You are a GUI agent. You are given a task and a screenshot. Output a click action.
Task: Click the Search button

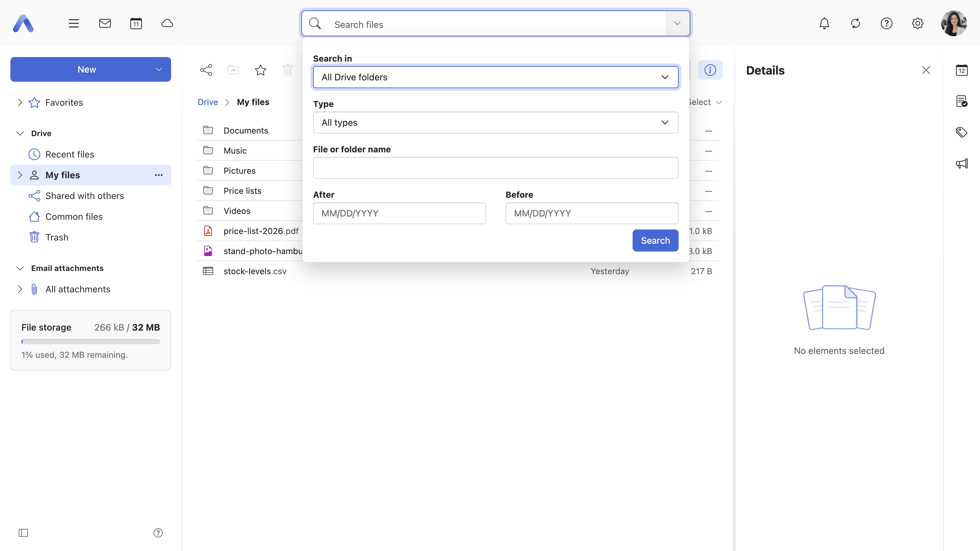655,240
